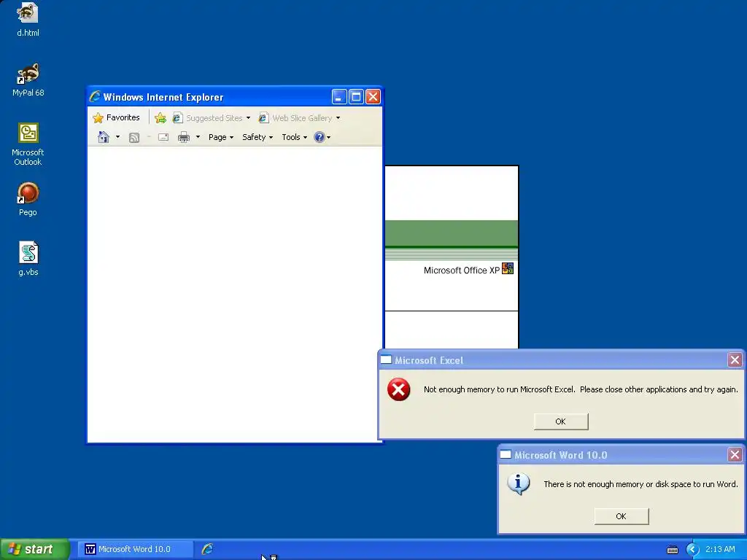Image resolution: width=747 pixels, height=560 pixels.
Task: Click the Word memory or disk space message
Action: [x=640, y=484]
